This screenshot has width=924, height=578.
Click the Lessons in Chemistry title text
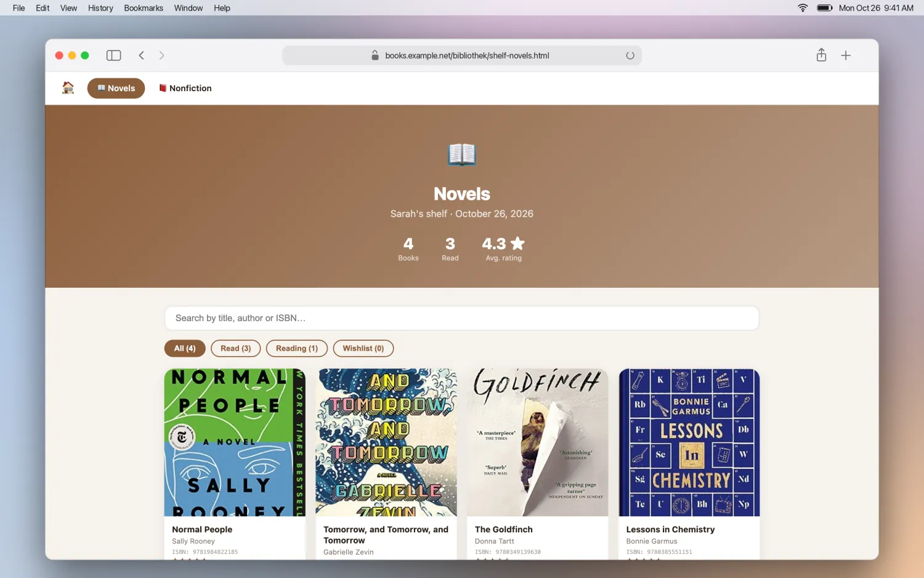point(670,529)
